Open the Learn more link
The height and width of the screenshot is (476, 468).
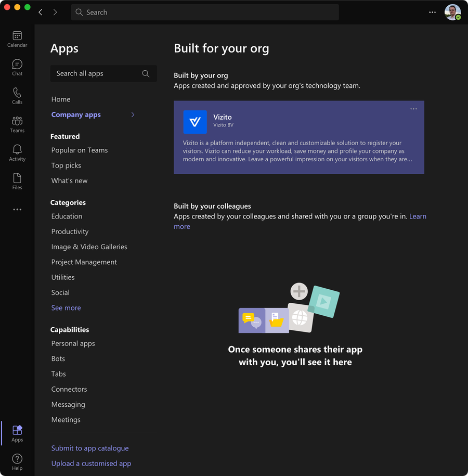418,216
